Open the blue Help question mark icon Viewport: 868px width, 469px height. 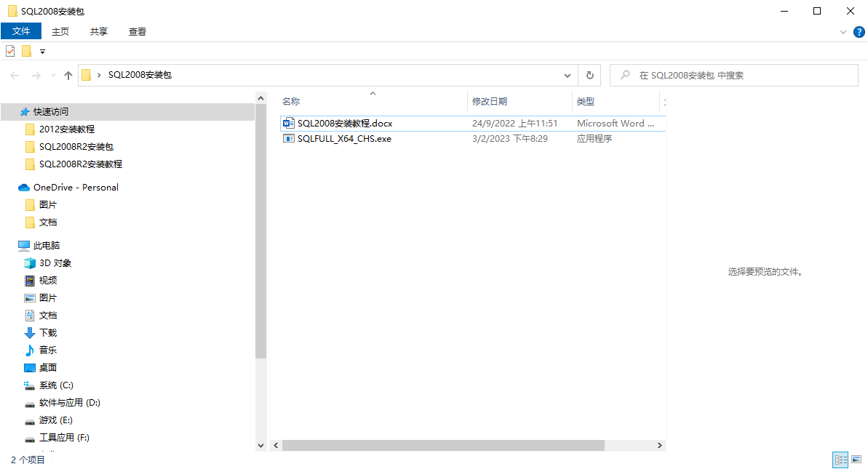tap(859, 32)
